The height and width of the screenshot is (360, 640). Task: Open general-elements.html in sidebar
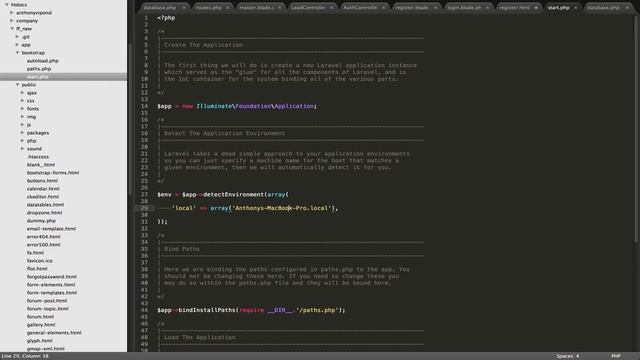pyautogui.click(x=54, y=333)
